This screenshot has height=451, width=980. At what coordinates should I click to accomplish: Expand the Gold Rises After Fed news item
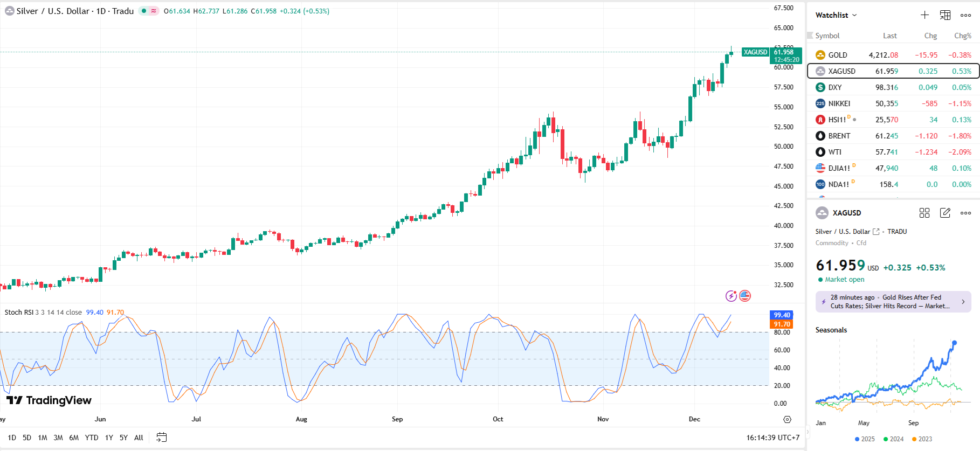pyautogui.click(x=963, y=302)
